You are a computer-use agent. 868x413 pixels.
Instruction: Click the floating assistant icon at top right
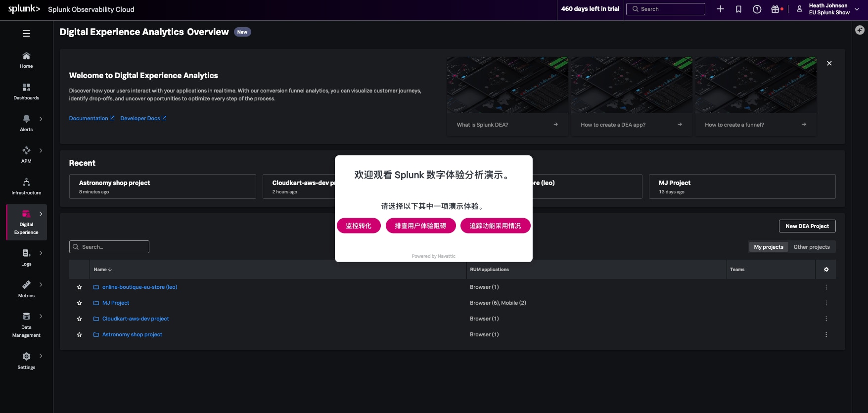[860, 30]
